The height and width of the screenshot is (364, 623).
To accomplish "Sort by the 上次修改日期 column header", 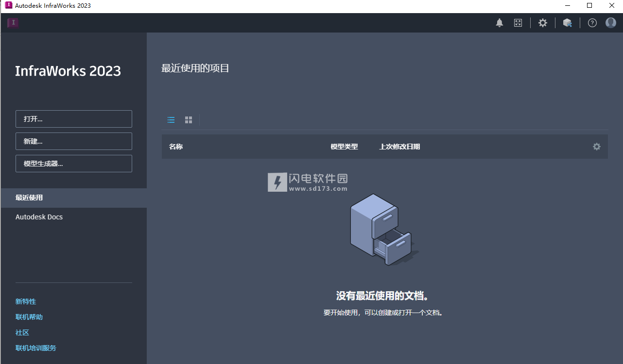I will (x=399, y=147).
